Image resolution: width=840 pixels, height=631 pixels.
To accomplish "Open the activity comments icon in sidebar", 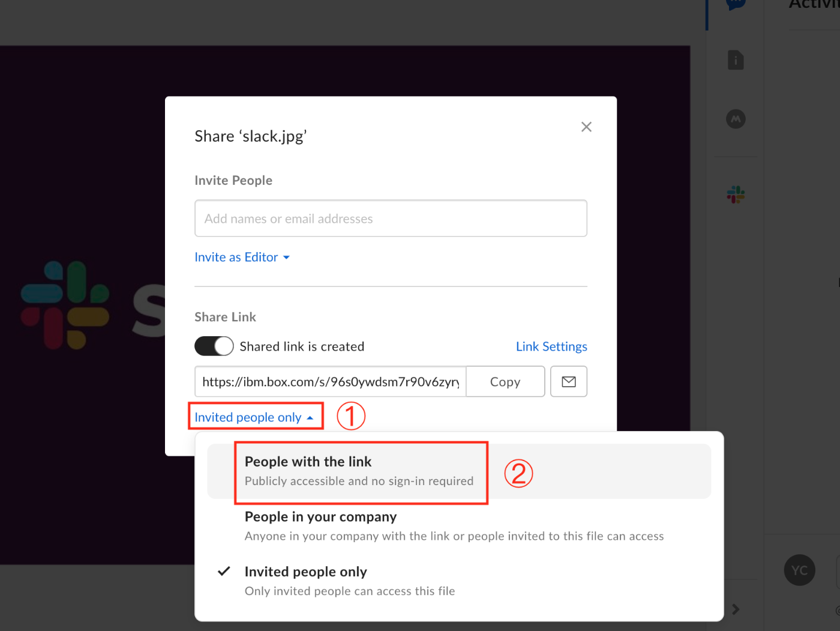I will (736, 4).
